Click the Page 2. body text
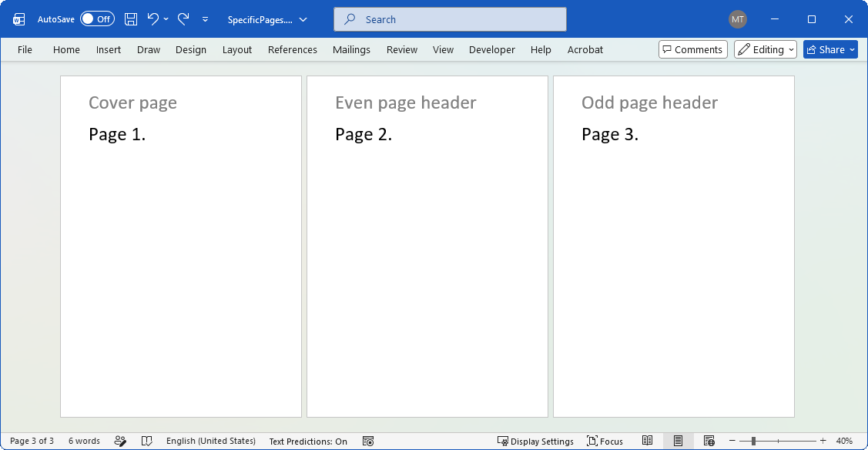The image size is (868, 450). tap(364, 135)
